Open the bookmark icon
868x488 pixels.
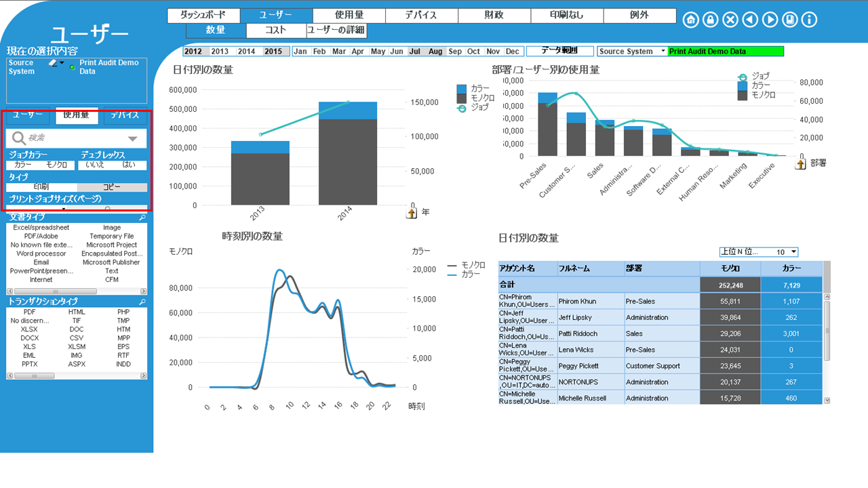[x=789, y=20]
